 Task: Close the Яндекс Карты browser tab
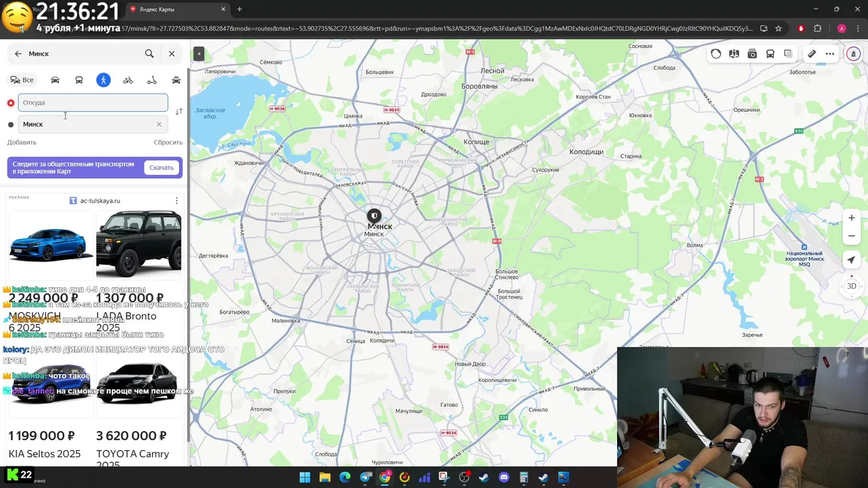(x=224, y=9)
